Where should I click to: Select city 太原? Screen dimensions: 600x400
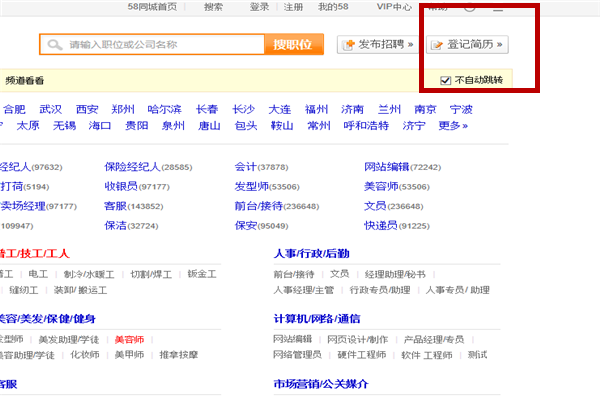click(28, 126)
